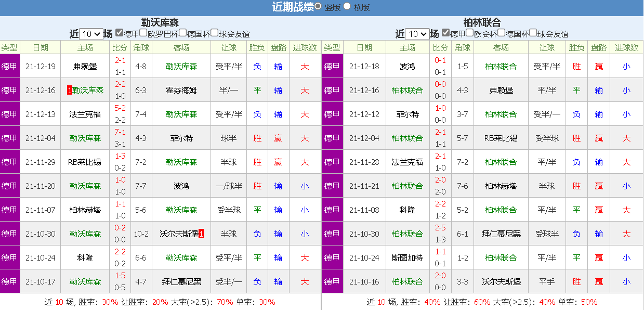Click the 1-5 score on 21-10-17
The image size is (644, 310).
pos(120,276)
